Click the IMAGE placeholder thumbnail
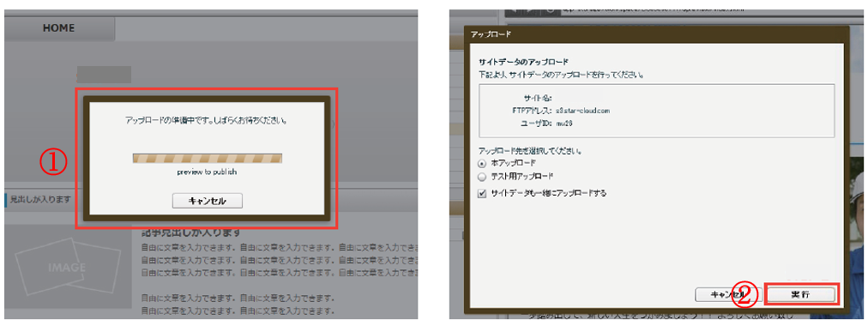This screenshot has height=326, width=868. (68, 267)
